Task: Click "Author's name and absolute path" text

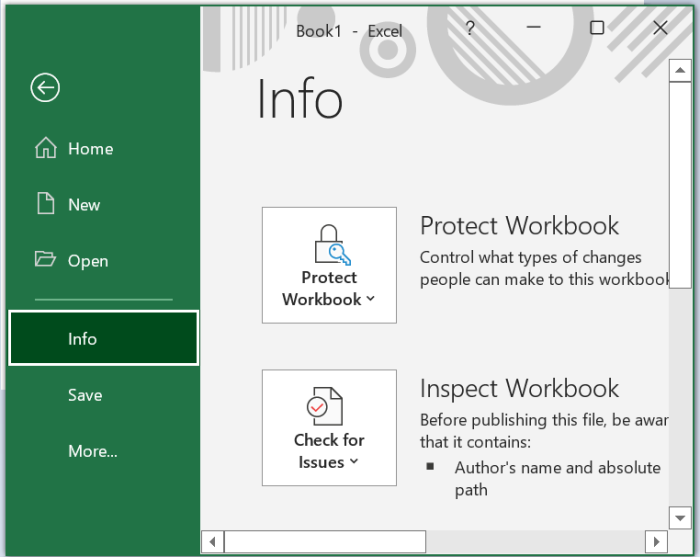Action: point(558,478)
